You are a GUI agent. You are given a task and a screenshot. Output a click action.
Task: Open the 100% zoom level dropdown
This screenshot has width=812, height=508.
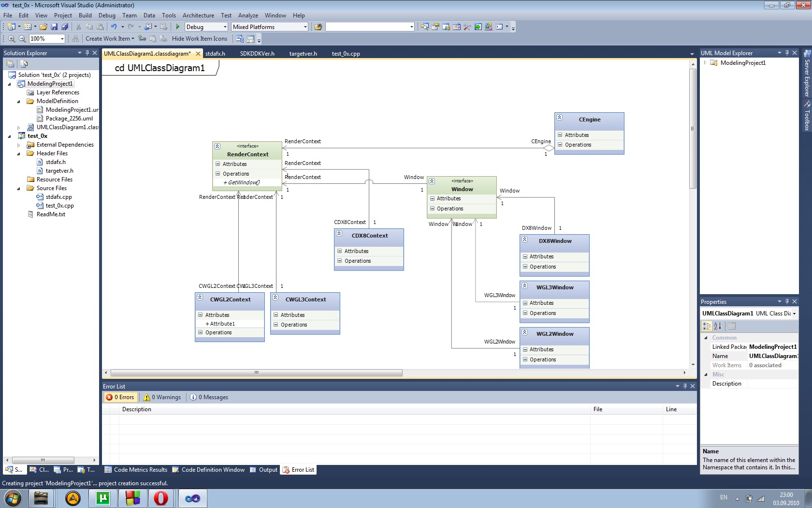[x=62, y=39]
